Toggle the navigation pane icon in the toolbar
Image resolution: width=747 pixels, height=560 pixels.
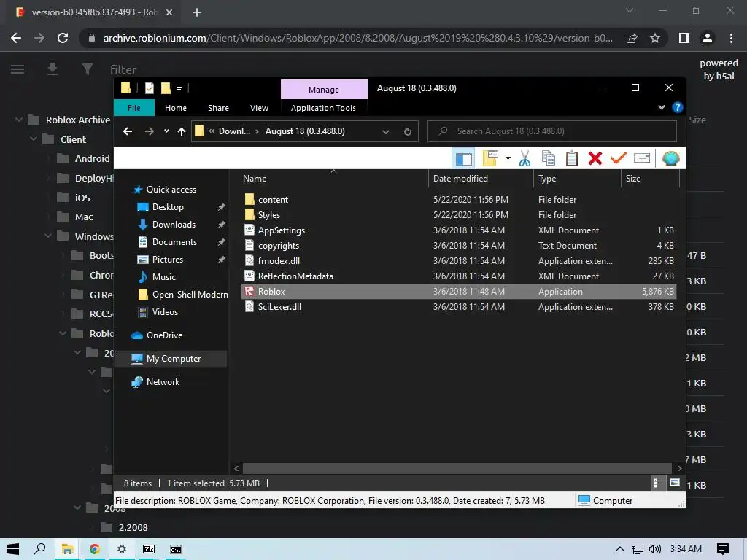[x=463, y=158]
